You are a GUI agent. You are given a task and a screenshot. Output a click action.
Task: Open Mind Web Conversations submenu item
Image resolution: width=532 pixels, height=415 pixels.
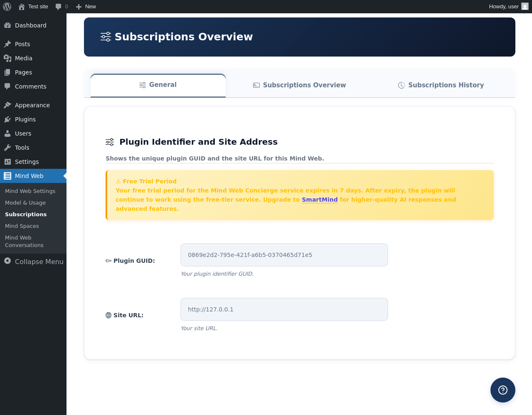tap(24, 242)
